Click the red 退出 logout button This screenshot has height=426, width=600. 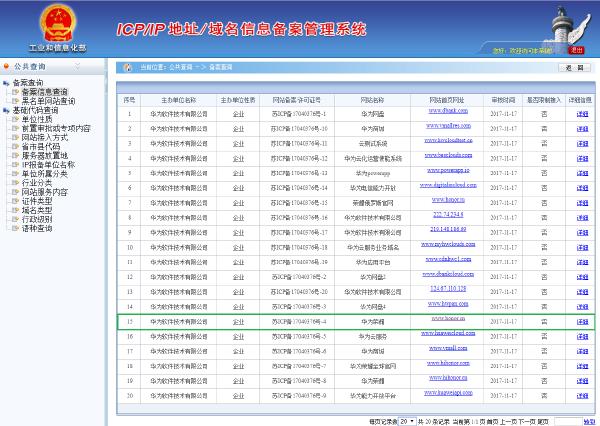click(x=577, y=50)
